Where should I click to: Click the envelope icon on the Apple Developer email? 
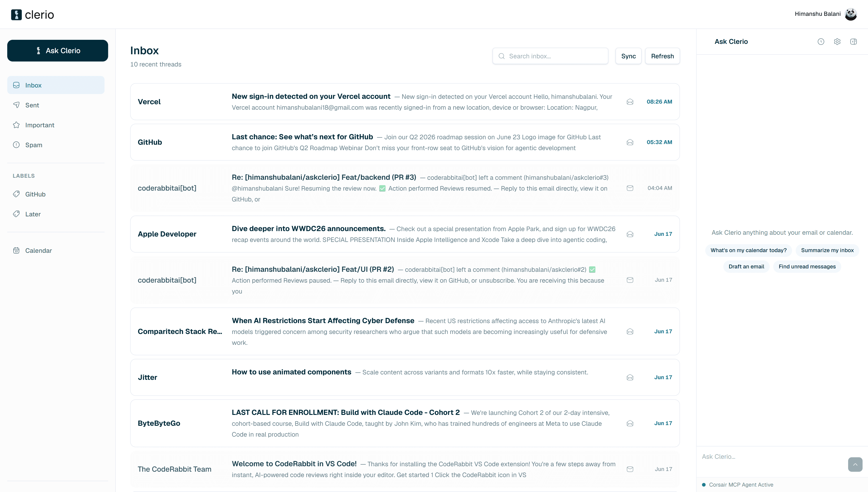click(630, 234)
